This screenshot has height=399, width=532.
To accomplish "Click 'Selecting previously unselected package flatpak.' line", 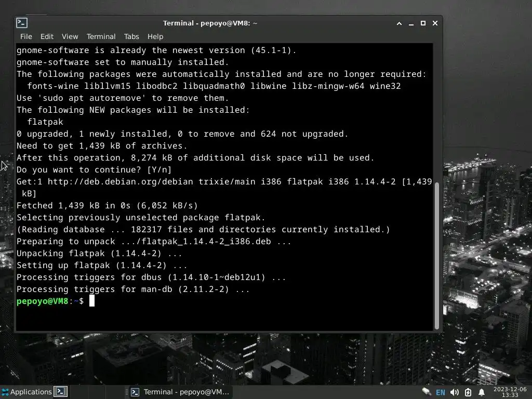I will click(141, 217).
